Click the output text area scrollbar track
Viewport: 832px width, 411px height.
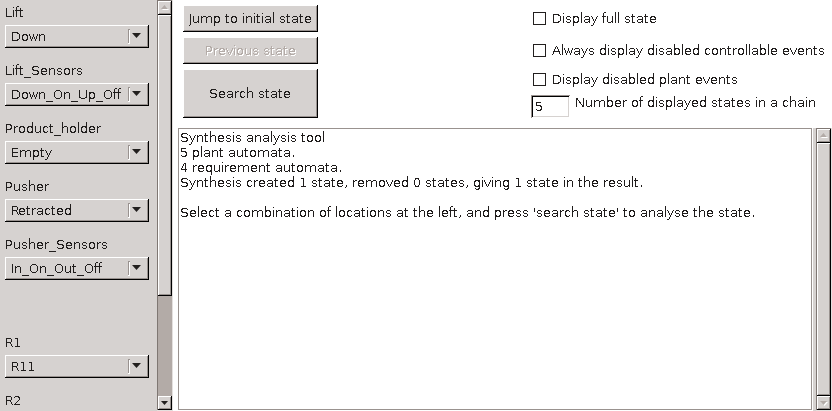pyautogui.click(x=823, y=270)
